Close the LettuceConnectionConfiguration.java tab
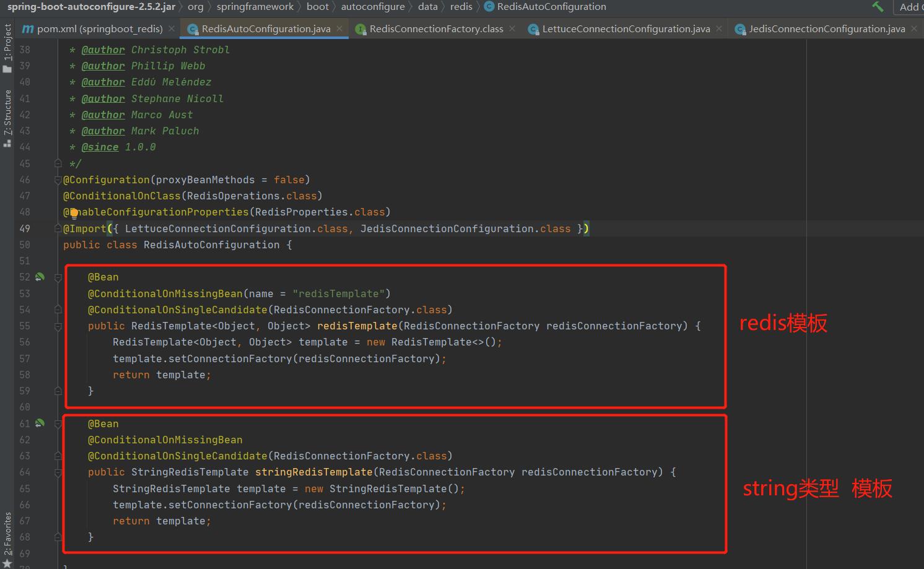The width and height of the screenshot is (924, 569). (x=719, y=28)
